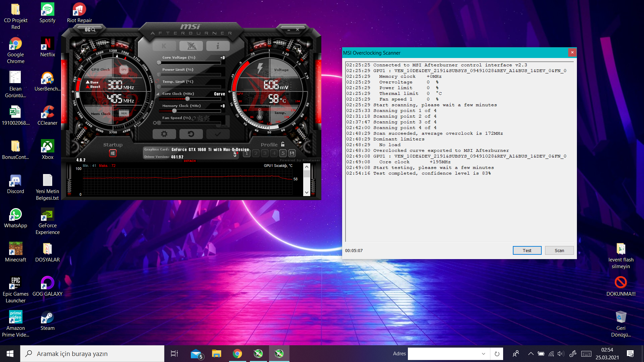
Task: Toggle the Profile lock icon
Action: [283, 144]
